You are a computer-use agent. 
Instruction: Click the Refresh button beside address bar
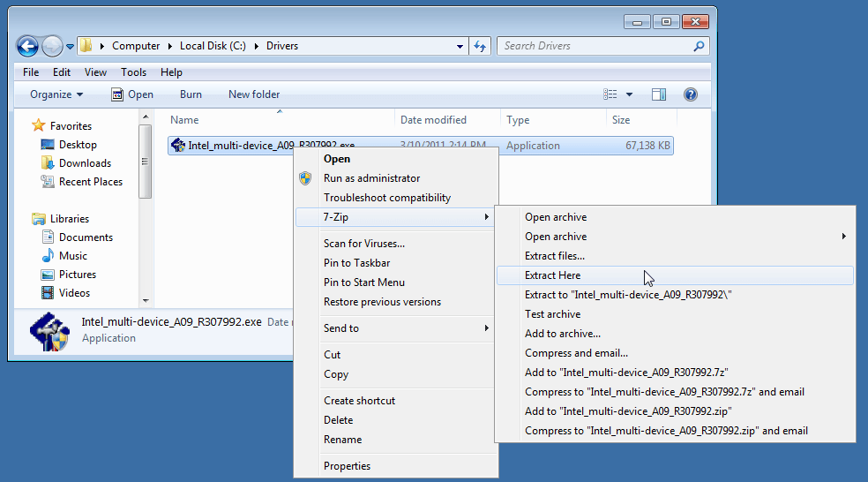click(x=480, y=46)
